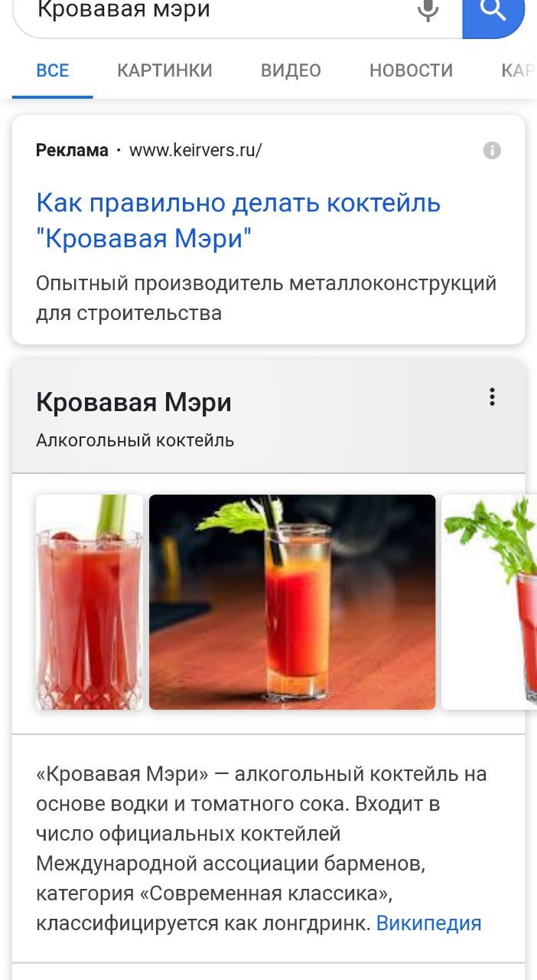Screen dimensions: 537x980
Task: Click the blue magnifier search button
Action: [494, 14]
